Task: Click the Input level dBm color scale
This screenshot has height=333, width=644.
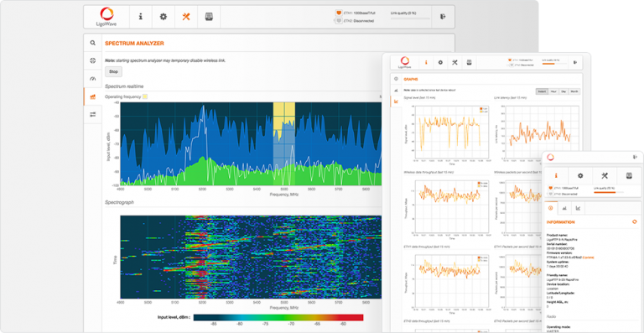Action: pos(278,317)
